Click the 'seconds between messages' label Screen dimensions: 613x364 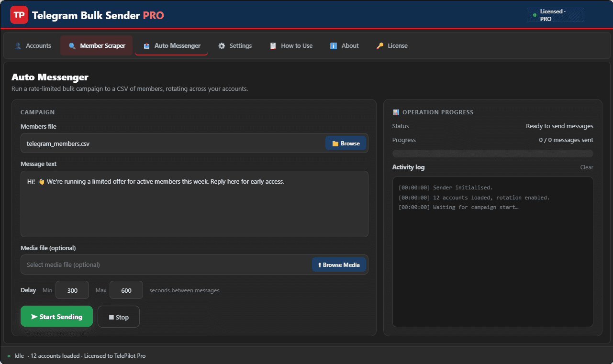[x=184, y=290]
